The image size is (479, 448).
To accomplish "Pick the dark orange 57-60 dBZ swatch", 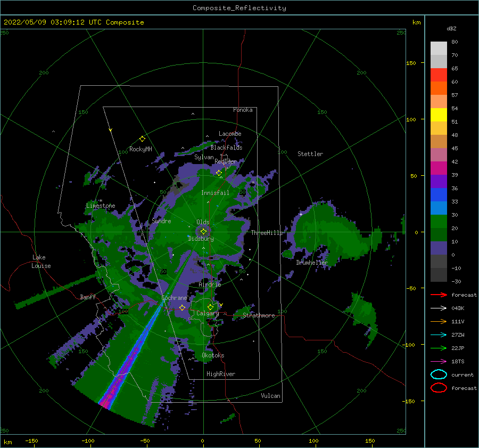I will pyautogui.click(x=439, y=88).
